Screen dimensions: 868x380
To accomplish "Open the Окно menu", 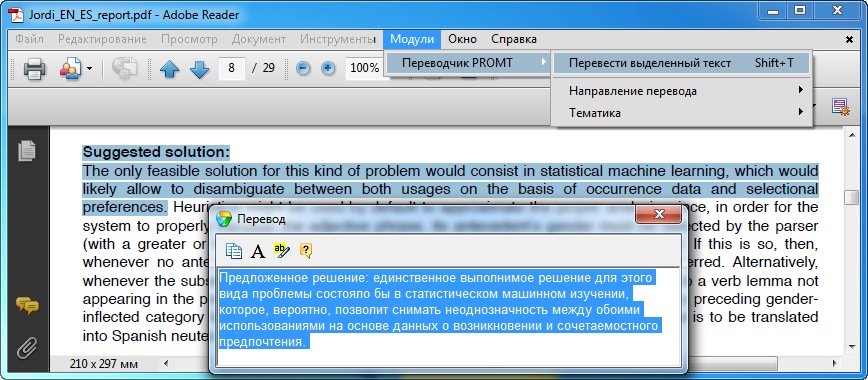I will coord(462,39).
